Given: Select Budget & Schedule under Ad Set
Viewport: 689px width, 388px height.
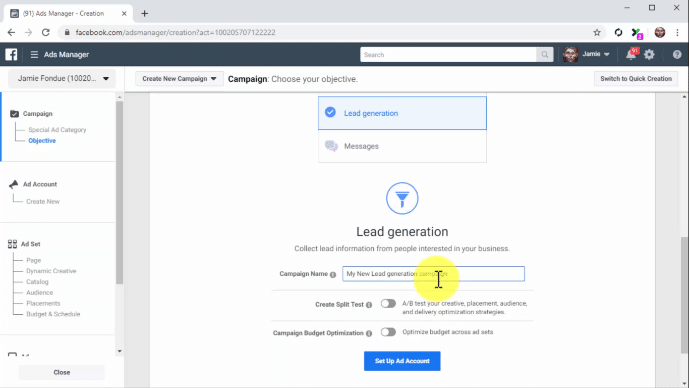Looking at the screenshot, I should coord(53,314).
